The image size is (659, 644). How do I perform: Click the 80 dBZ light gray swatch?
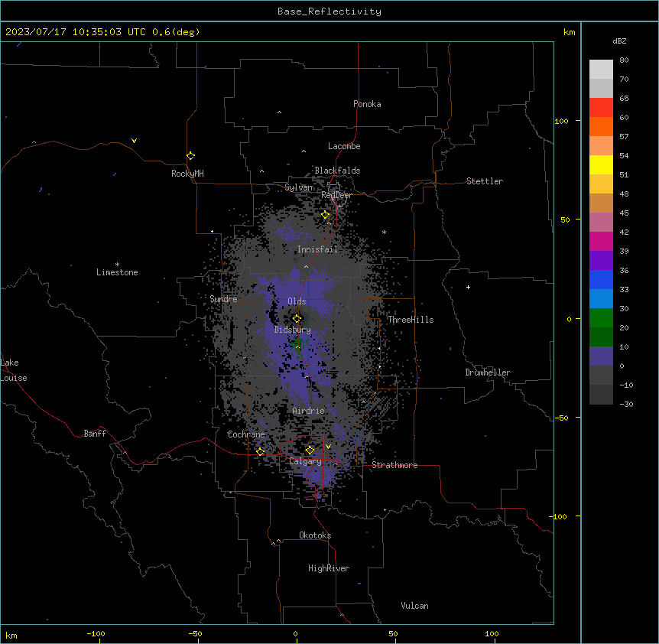(601, 70)
